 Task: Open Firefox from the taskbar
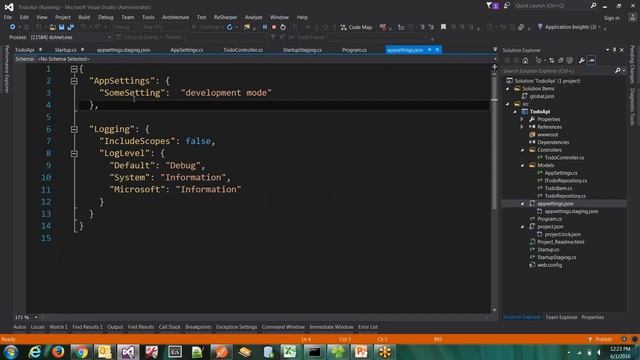[x=58, y=352]
